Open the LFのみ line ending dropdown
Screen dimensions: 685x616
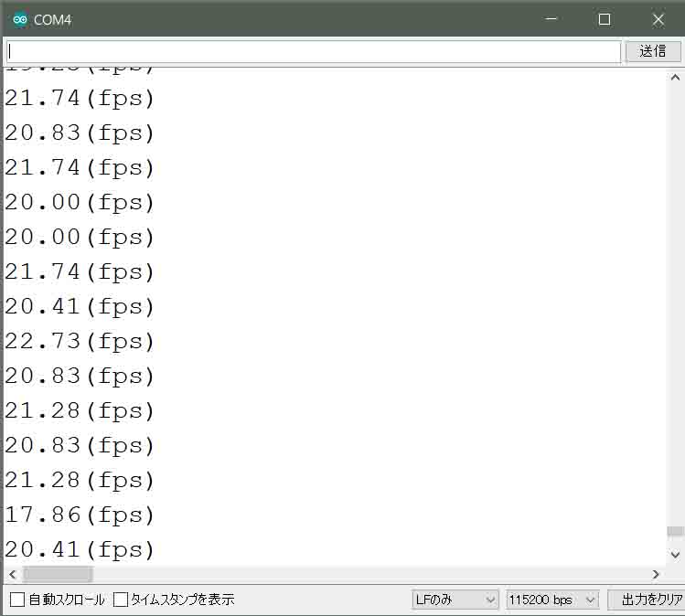455,600
